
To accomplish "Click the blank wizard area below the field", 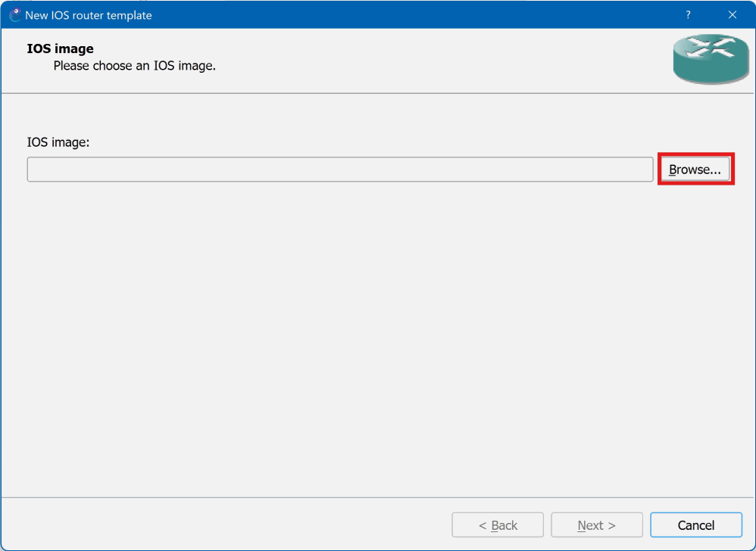I will [377, 337].
